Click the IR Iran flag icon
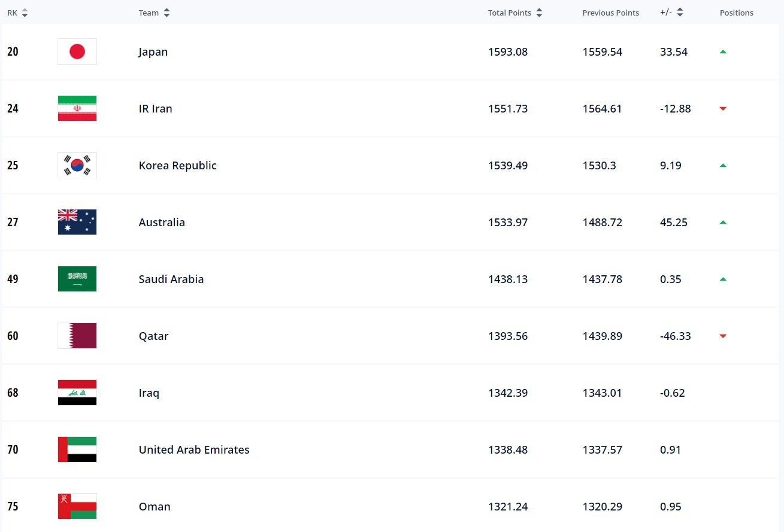The width and height of the screenshot is (784, 532). pyautogui.click(x=77, y=108)
